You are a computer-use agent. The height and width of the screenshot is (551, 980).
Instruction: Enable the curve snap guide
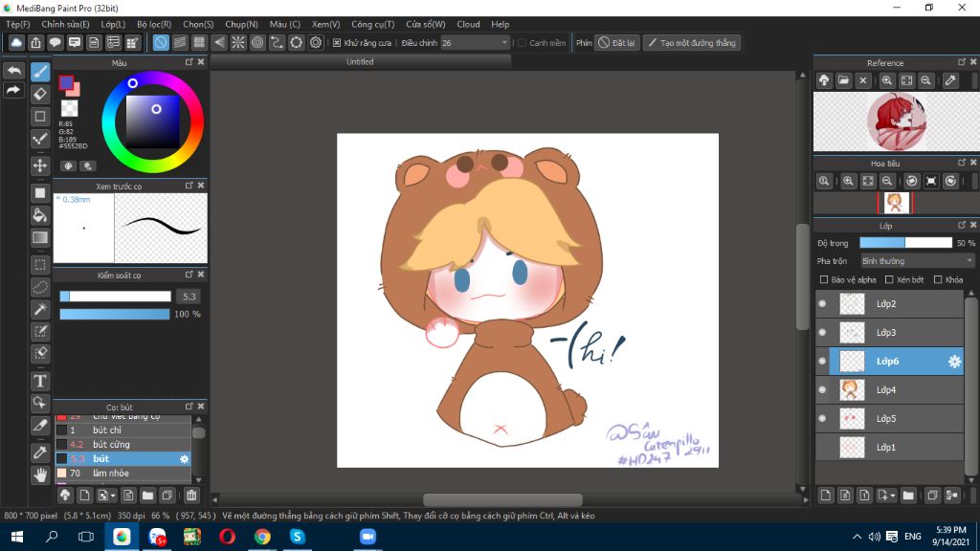point(277,42)
